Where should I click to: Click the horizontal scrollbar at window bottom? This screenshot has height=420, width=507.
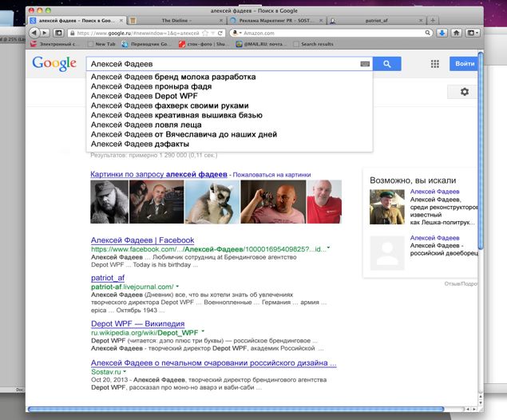pyautogui.click(x=236, y=410)
